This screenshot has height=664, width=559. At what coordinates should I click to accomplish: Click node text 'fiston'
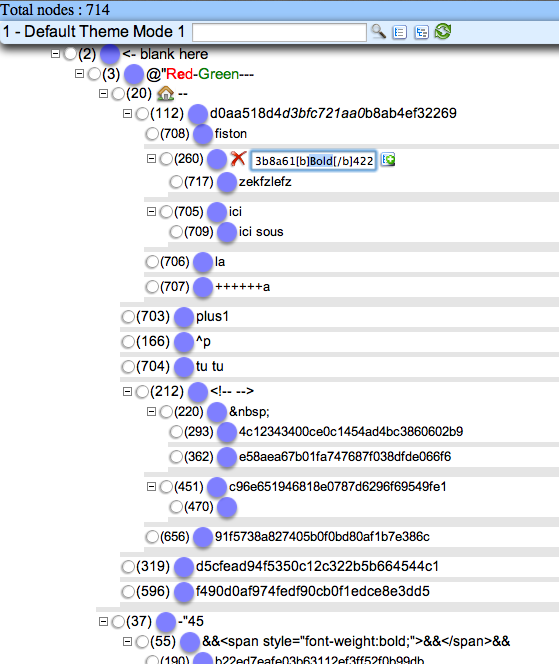231,134
